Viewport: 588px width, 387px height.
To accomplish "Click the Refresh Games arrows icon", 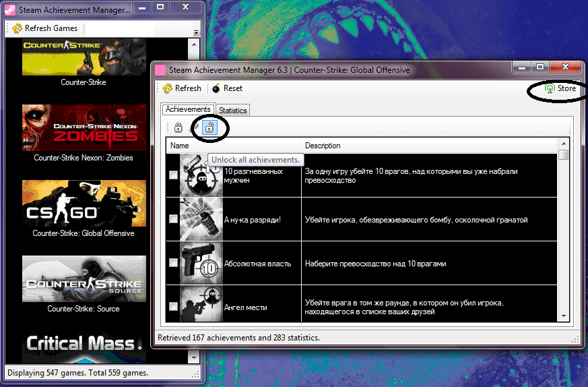I will pyautogui.click(x=17, y=28).
